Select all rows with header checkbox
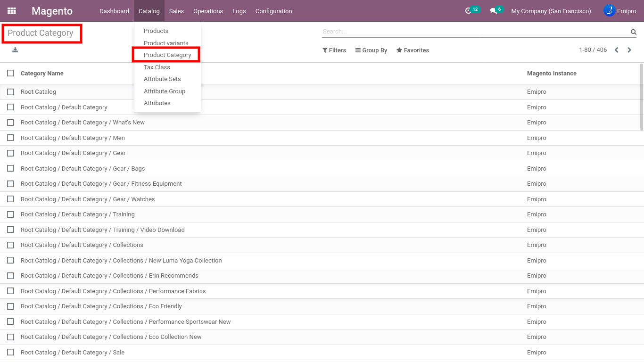Viewport: 644px width, 362px height. pos(10,73)
